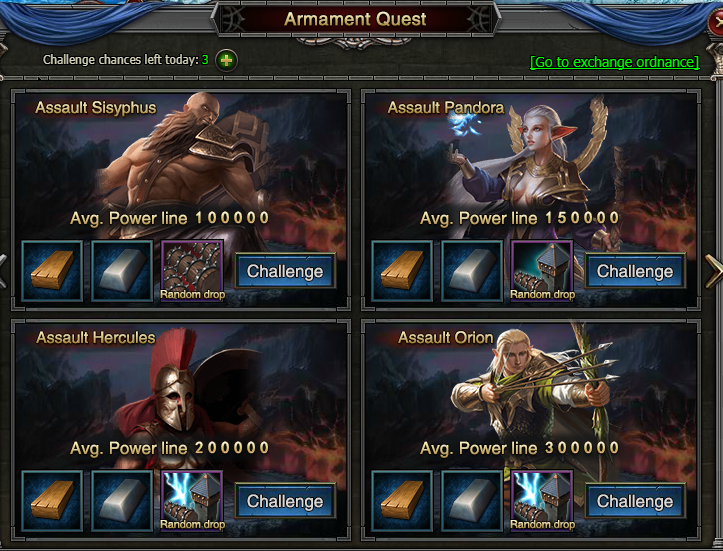Screen dimensions: 723x551
Task: Challenge Assault Hercules quest
Action: point(285,501)
